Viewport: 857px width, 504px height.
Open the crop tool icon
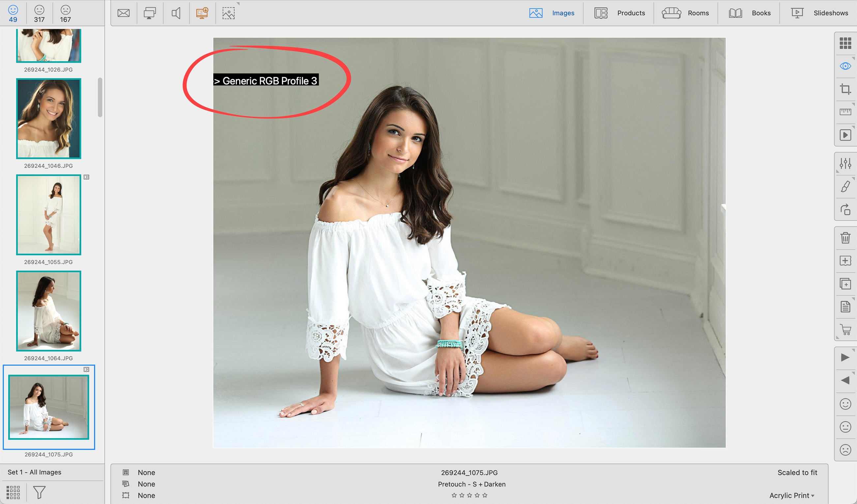click(845, 89)
